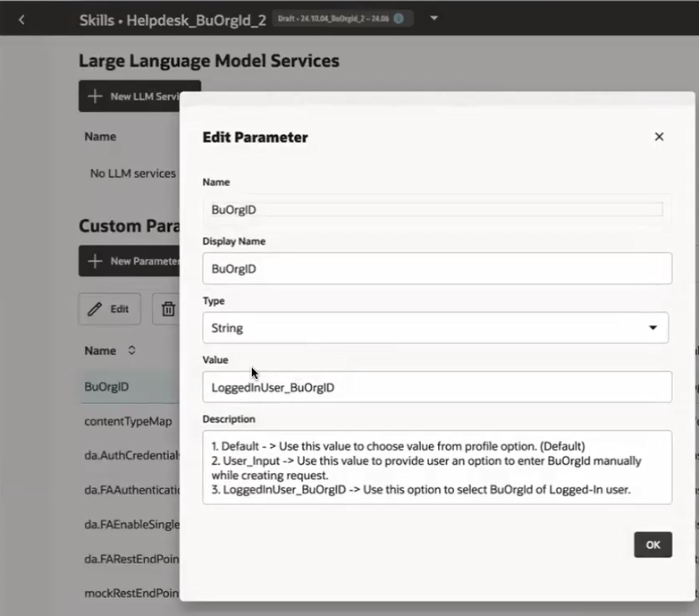This screenshot has width=699, height=616.
Task: Click the Type dropdown arrow
Action: pyautogui.click(x=653, y=328)
